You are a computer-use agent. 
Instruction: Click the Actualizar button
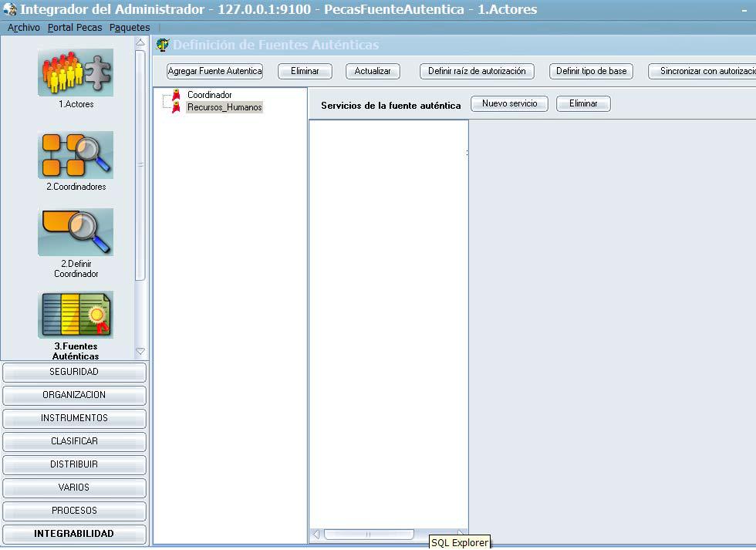coord(373,71)
